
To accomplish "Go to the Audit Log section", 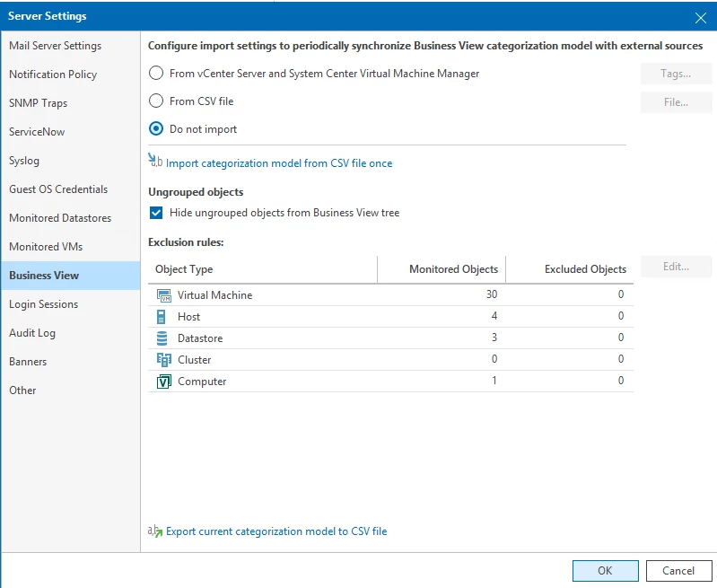I will click(x=32, y=333).
